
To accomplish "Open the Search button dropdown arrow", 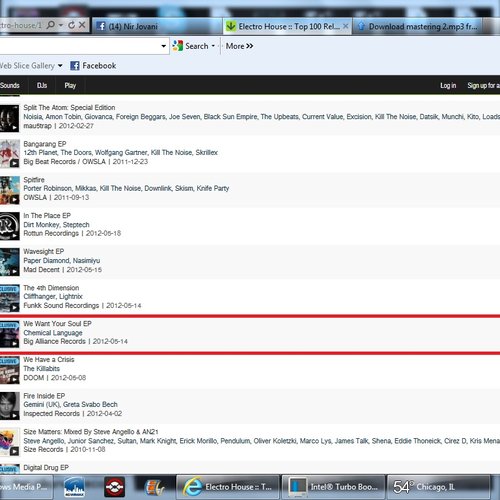I will [213, 46].
